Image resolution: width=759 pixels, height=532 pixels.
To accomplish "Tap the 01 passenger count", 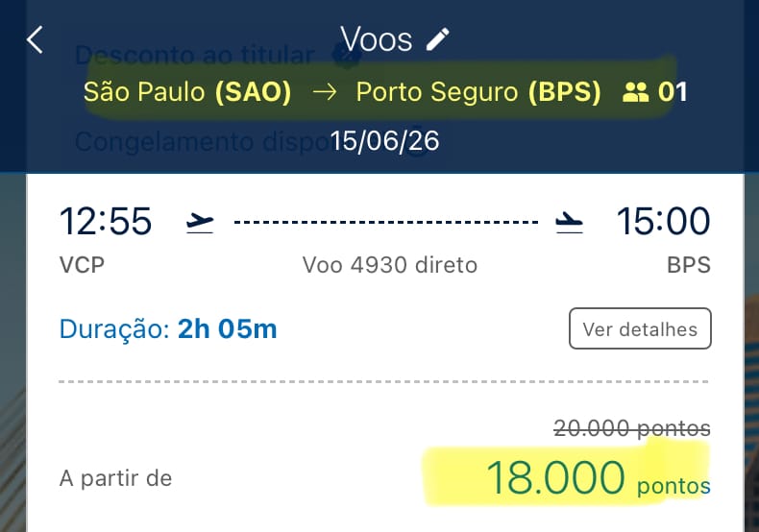I will [673, 92].
